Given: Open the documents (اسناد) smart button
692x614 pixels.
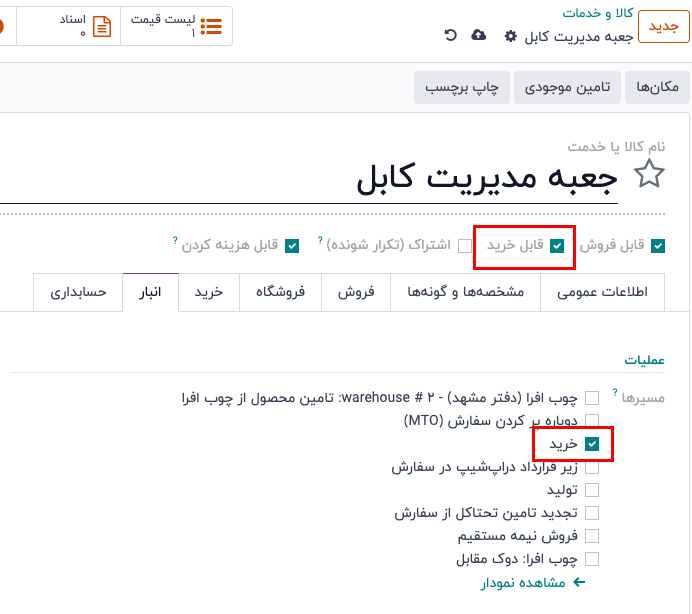Looking at the screenshot, I should (82, 26).
